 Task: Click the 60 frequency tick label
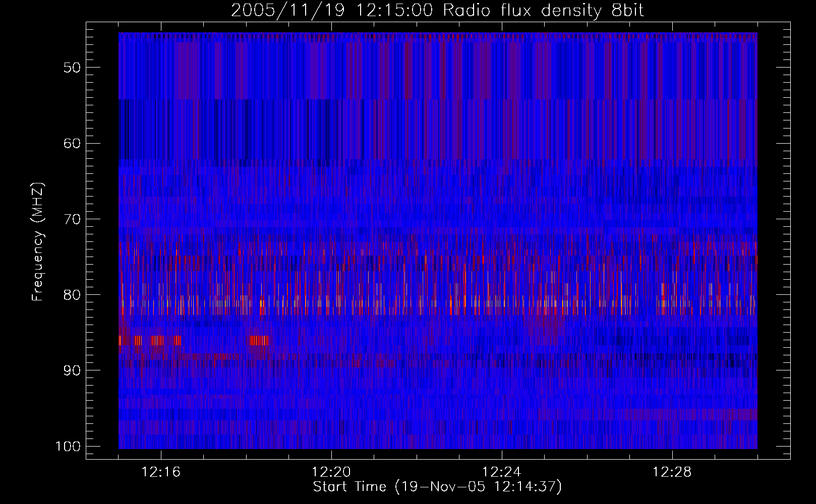point(72,143)
